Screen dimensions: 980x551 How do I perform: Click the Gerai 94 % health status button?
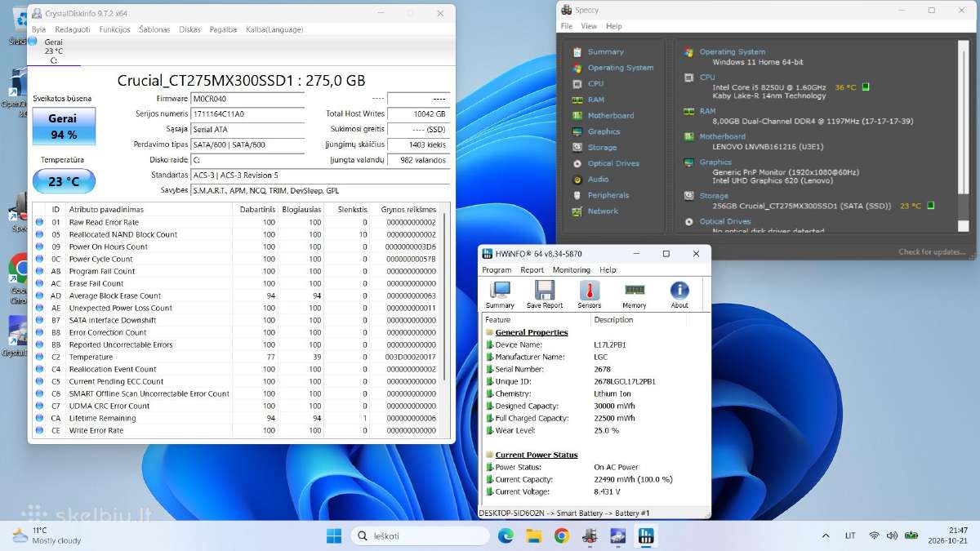63,127
